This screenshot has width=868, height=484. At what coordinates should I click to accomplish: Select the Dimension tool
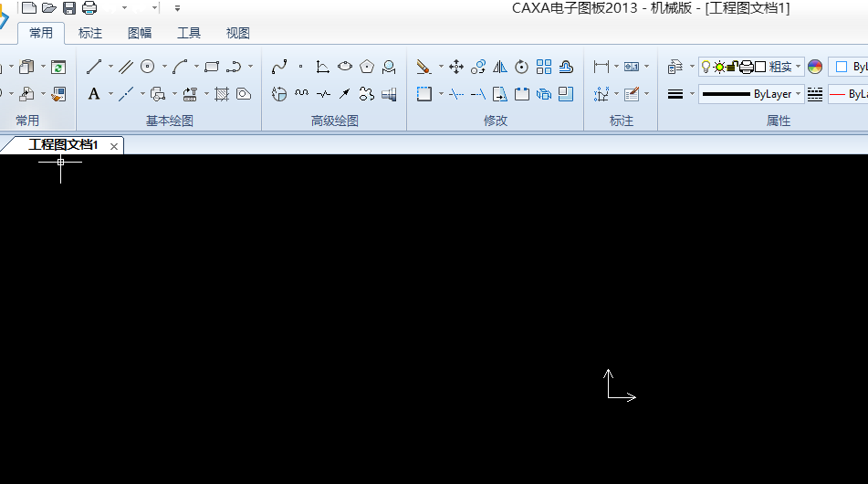point(601,67)
